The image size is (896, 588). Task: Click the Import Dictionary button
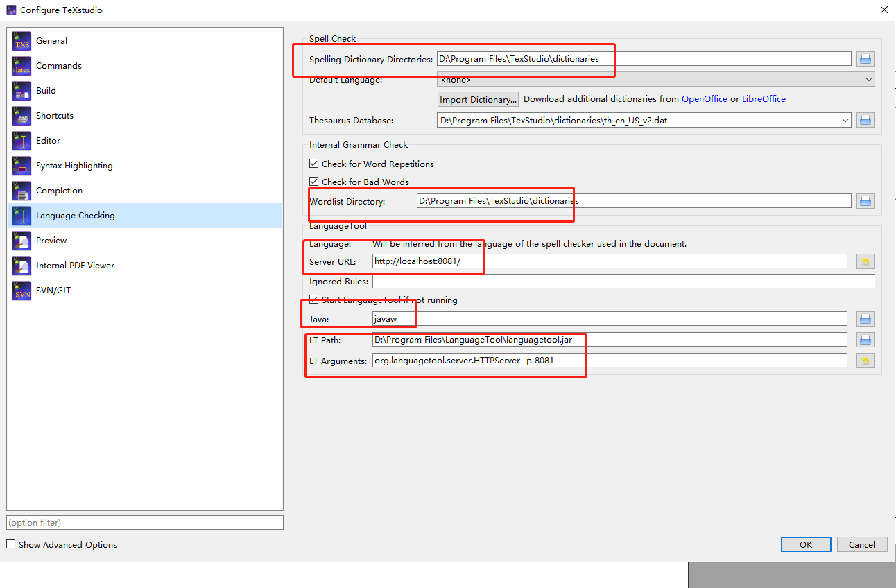(x=479, y=99)
